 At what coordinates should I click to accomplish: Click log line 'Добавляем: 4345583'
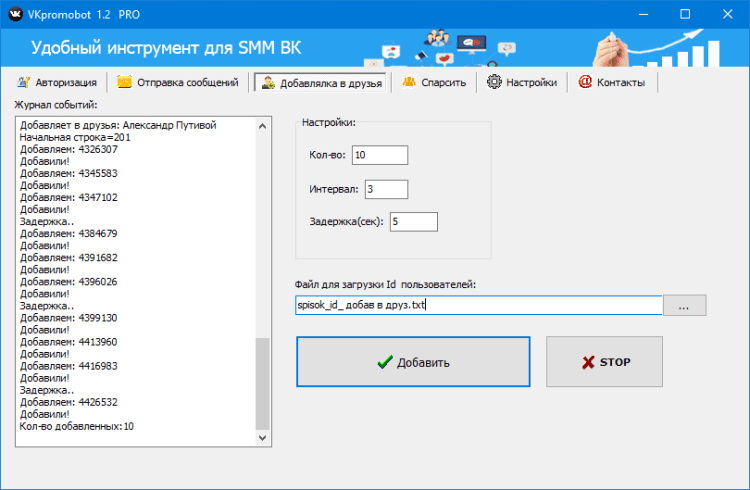[x=68, y=173]
